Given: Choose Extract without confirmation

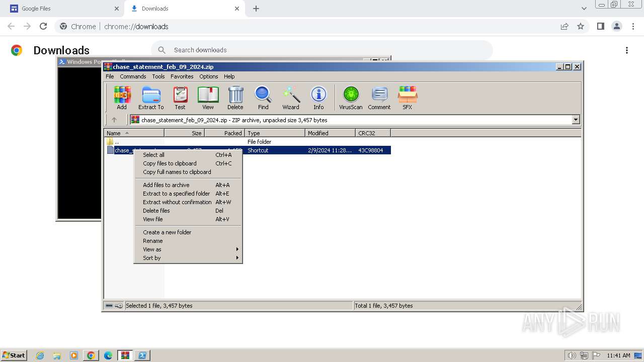Looking at the screenshot, I should [188, 202].
